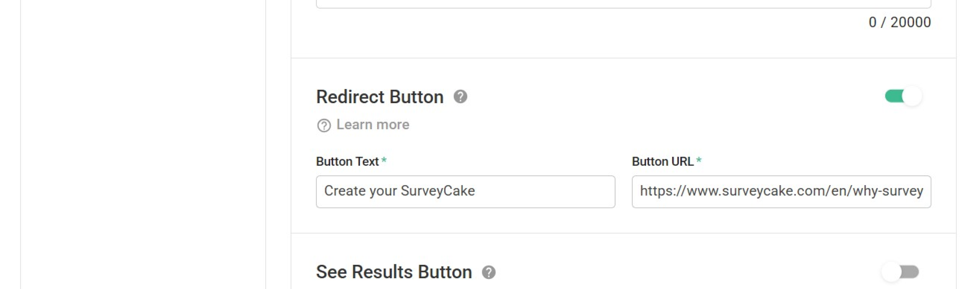
Task: Focus the Button URL field containing the surveycake link
Action: [781, 192]
